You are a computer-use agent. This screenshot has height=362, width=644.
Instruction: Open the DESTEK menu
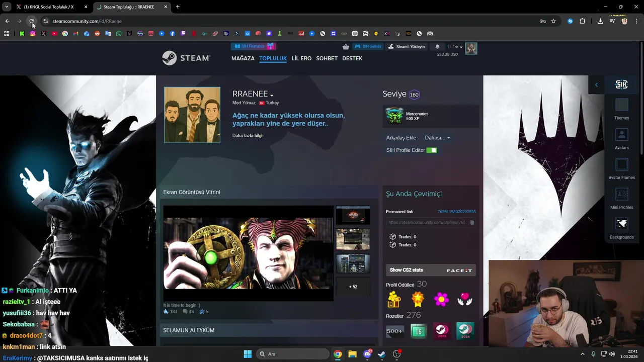(352, 58)
